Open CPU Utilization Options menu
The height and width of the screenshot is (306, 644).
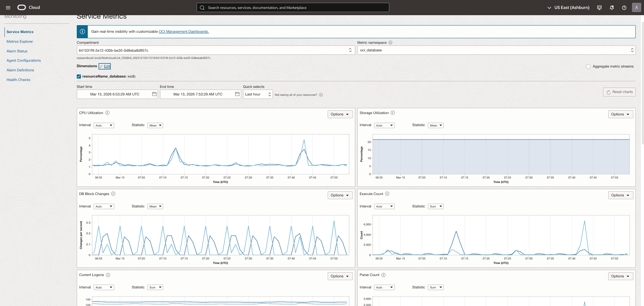pyautogui.click(x=340, y=114)
